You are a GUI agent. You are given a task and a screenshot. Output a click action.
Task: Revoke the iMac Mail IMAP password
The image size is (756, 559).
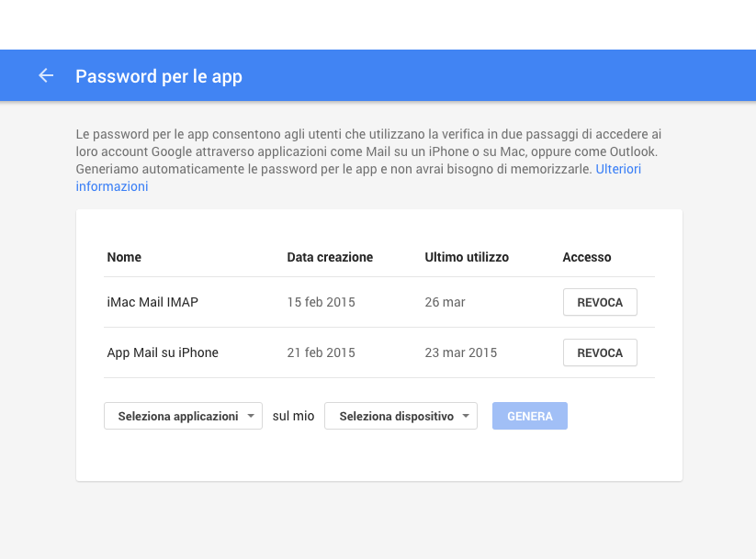pos(600,302)
